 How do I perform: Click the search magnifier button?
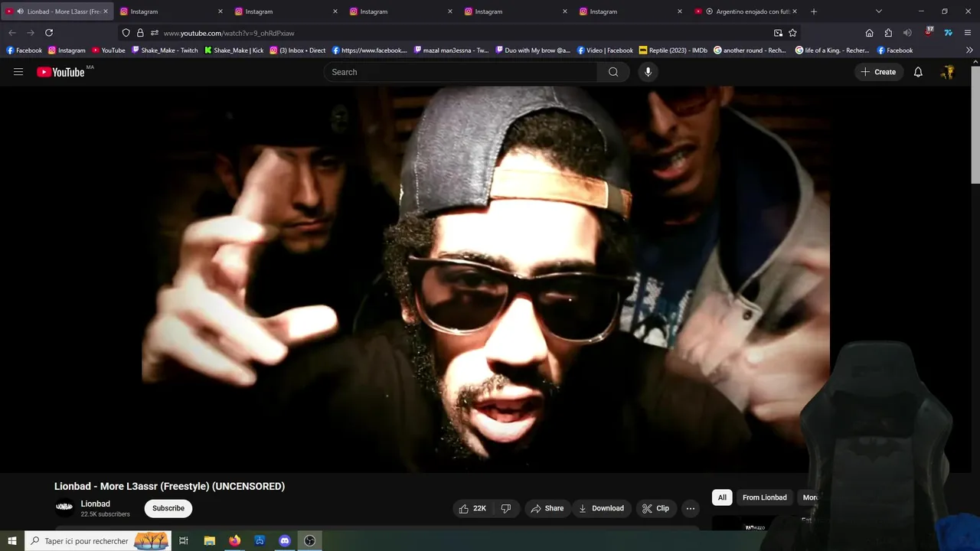(613, 72)
